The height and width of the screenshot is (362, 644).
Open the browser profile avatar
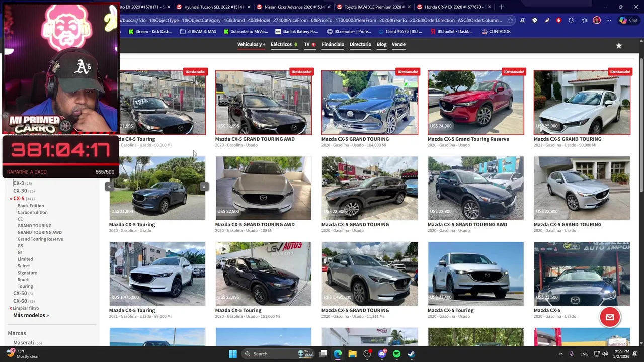[x=597, y=20]
